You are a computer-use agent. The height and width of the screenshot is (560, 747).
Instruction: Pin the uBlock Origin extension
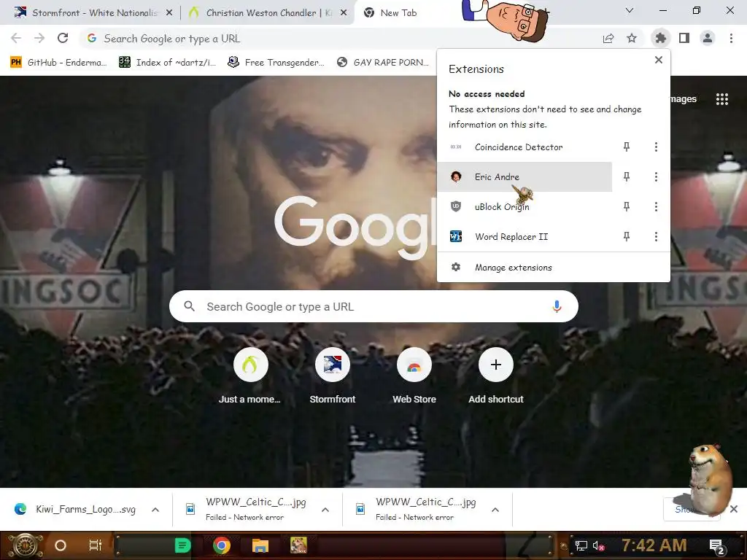627,206
